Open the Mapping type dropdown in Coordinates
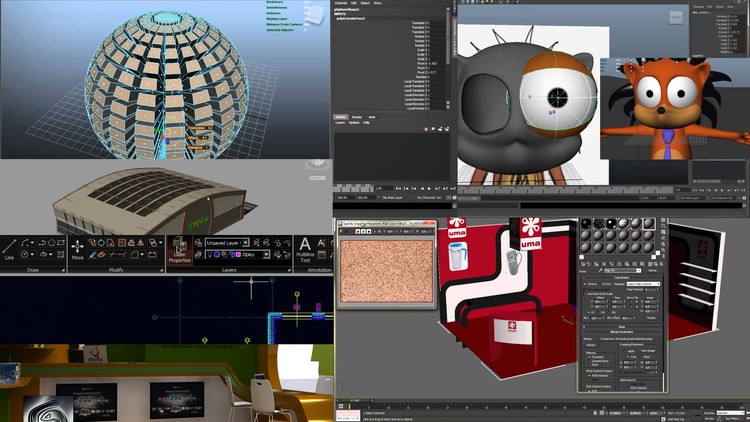Image resolution: width=750 pixels, height=422 pixels. (x=643, y=284)
